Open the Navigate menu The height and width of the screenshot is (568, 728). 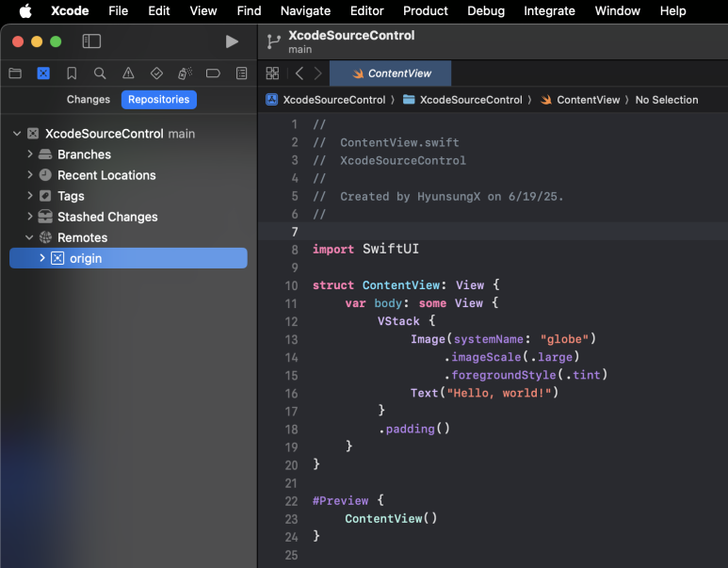click(x=305, y=10)
